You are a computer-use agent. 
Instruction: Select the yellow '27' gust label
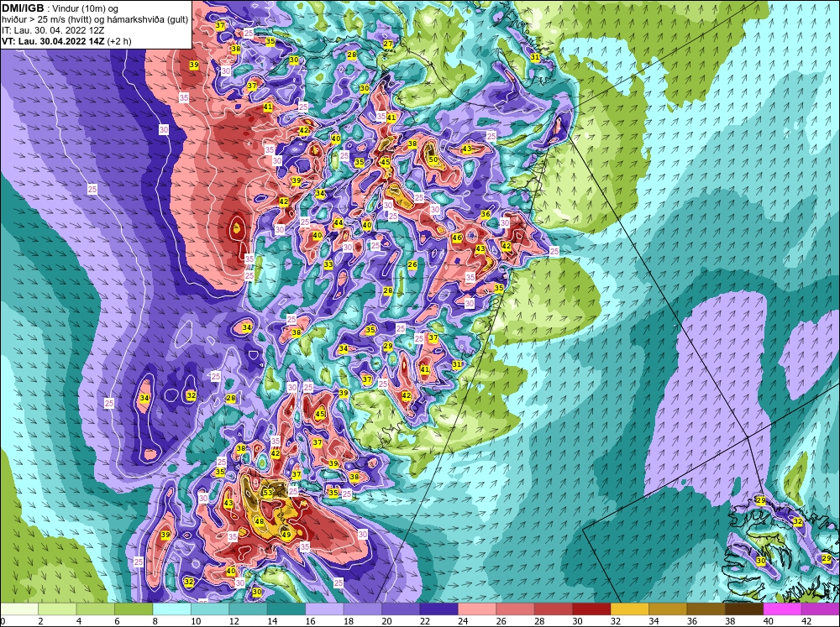(388, 44)
